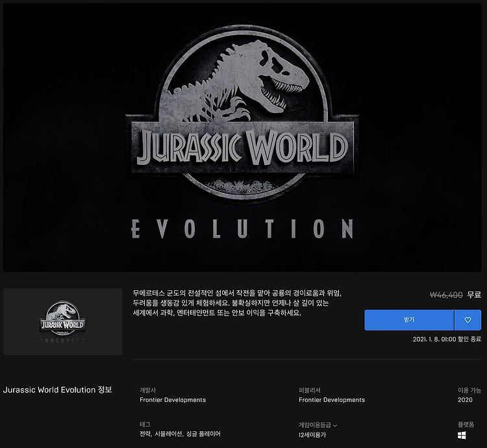Click the 태그 label
This screenshot has width=487, height=448.
tap(145, 424)
